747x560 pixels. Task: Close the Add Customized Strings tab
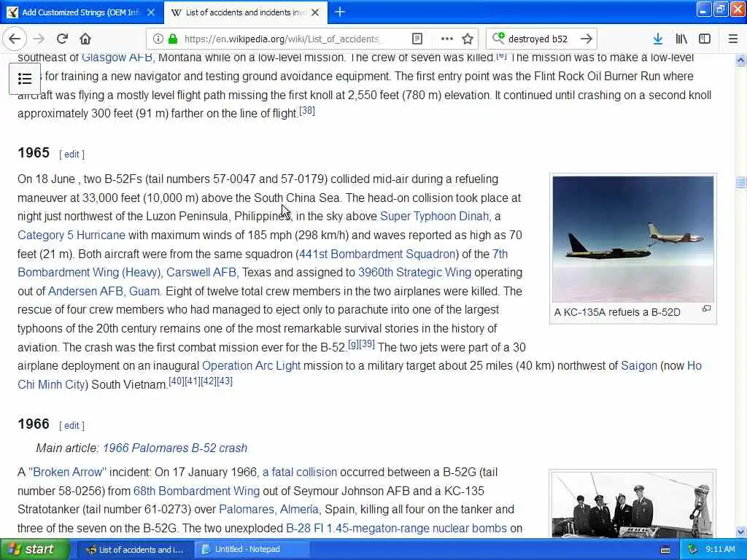(151, 12)
